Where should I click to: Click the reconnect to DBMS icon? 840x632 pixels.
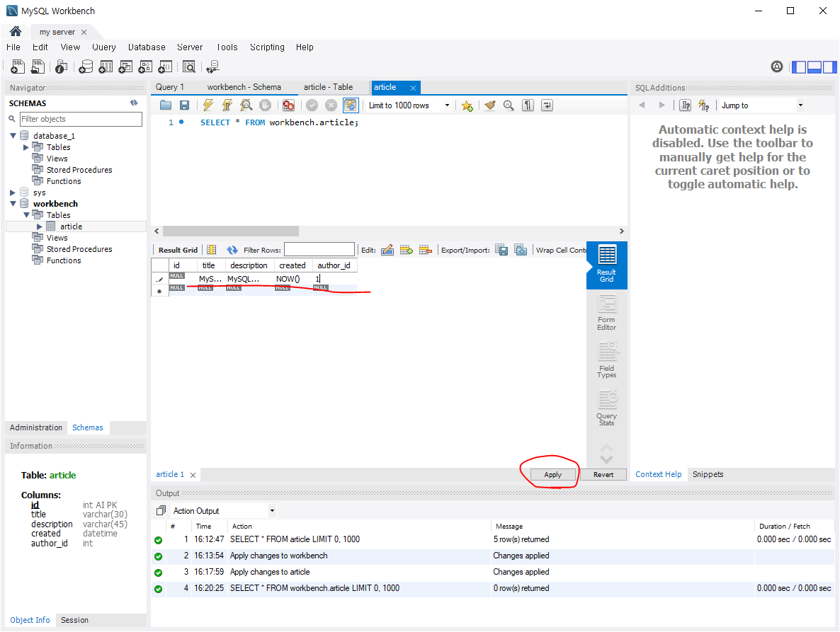tap(212, 67)
